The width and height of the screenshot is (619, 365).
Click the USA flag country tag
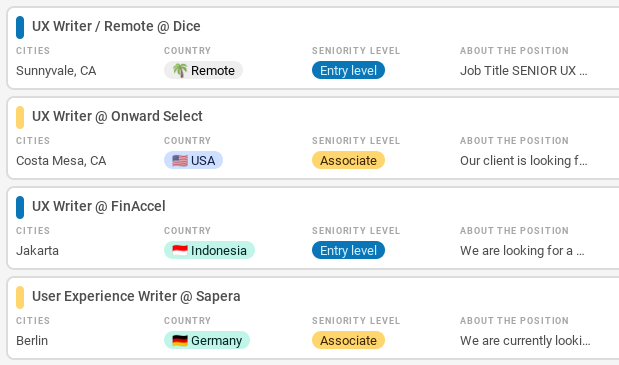tap(193, 160)
